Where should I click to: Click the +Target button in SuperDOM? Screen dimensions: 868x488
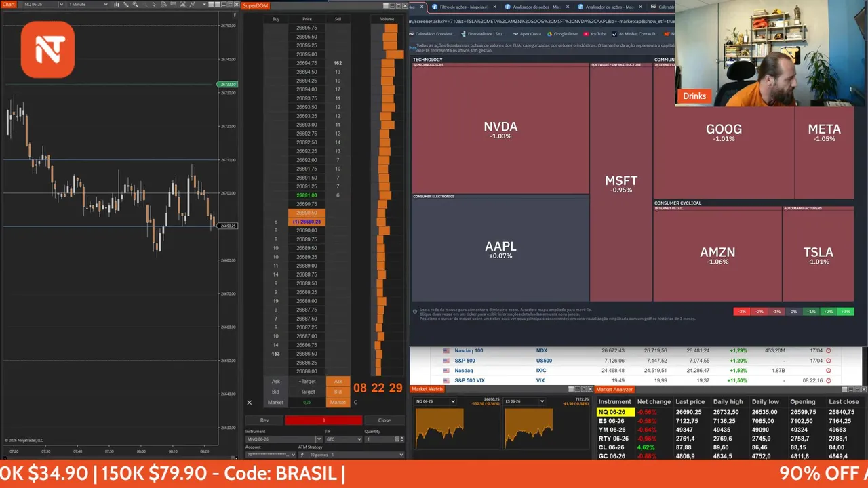(x=307, y=382)
